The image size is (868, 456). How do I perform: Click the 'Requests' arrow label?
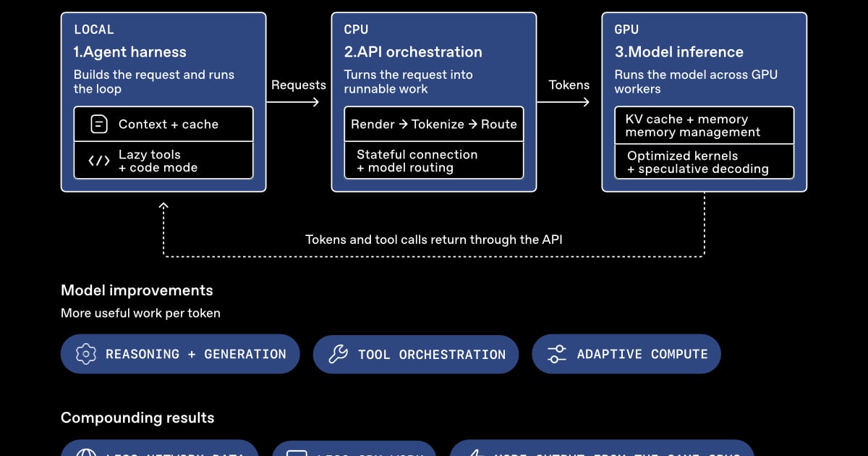point(299,85)
